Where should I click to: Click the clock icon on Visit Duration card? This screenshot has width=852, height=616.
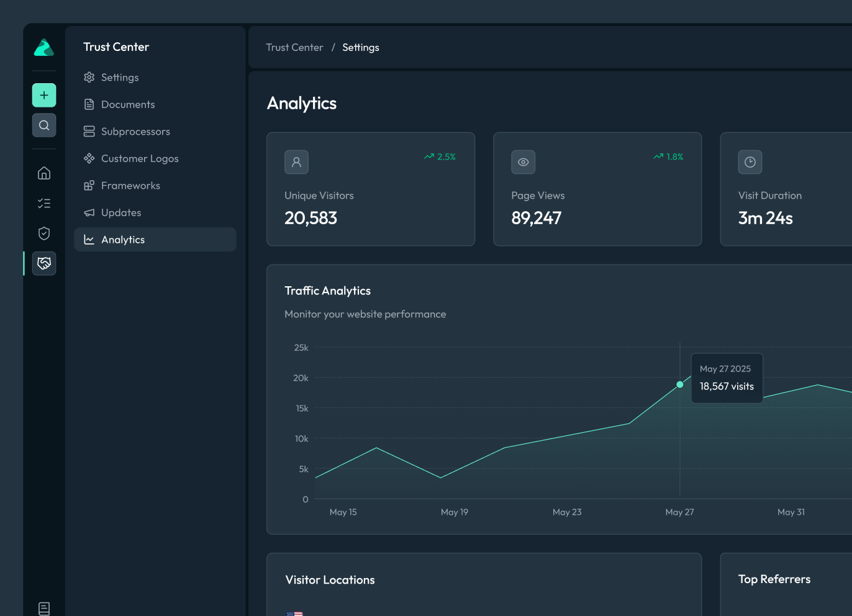point(750,162)
